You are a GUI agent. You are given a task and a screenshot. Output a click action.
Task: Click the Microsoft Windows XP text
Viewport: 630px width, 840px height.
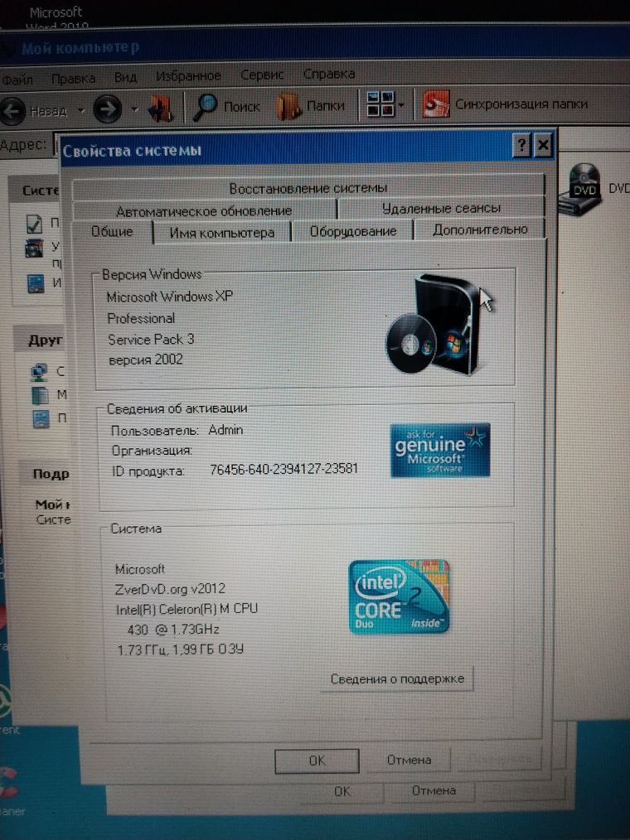pos(169,297)
